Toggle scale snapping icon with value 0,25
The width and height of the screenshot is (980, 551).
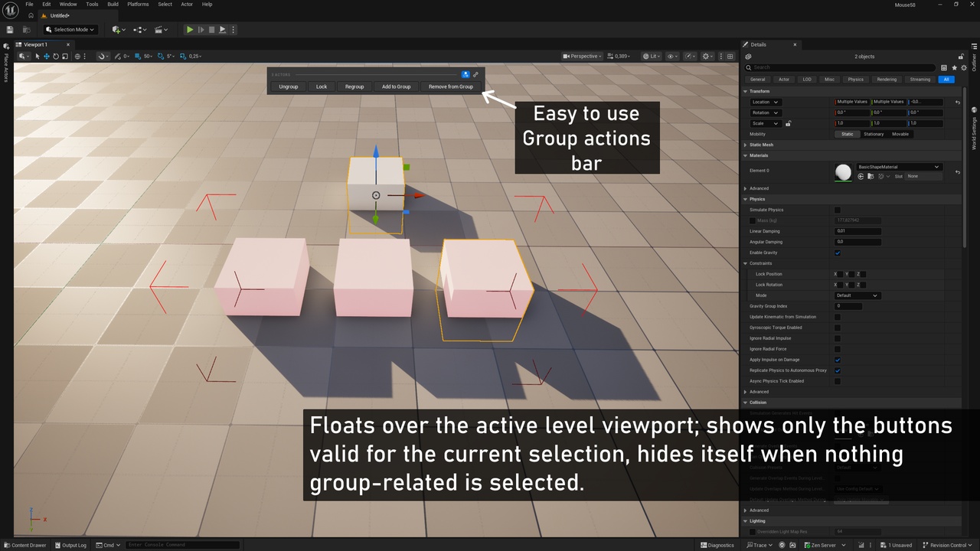[182, 56]
